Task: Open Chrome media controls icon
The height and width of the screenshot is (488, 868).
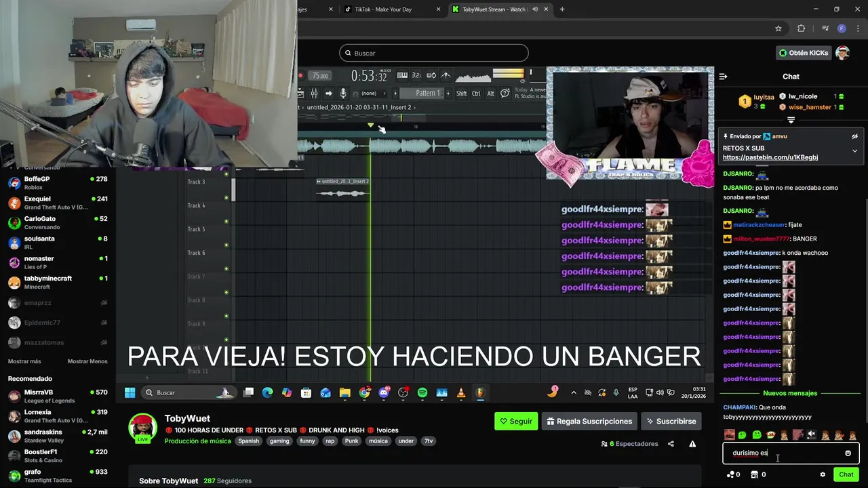Action: tap(825, 28)
